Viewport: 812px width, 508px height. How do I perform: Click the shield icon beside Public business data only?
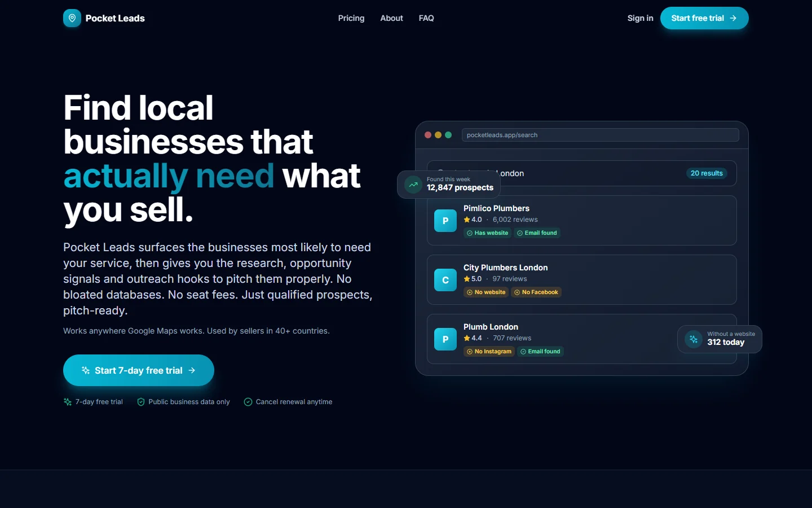(x=141, y=402)
